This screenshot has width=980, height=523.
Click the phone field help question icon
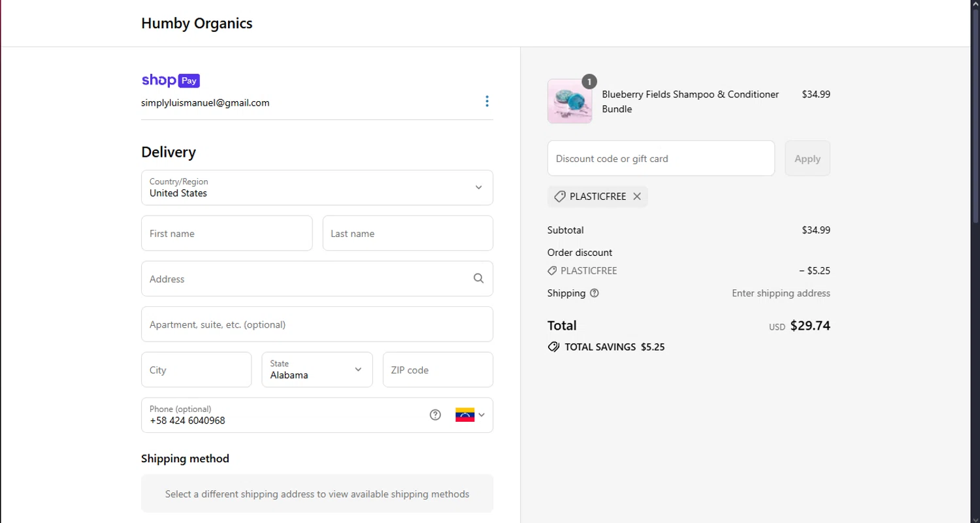coord(435,415)
